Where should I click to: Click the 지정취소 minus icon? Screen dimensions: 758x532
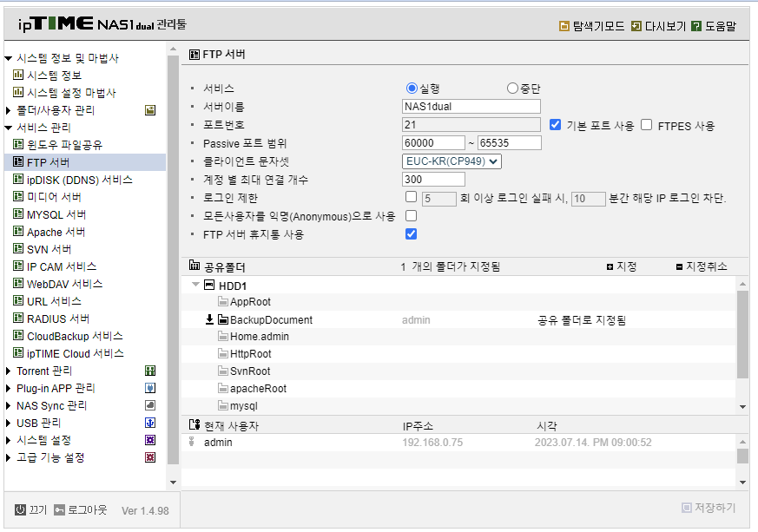pyautogui.click(x=679, y=266)
